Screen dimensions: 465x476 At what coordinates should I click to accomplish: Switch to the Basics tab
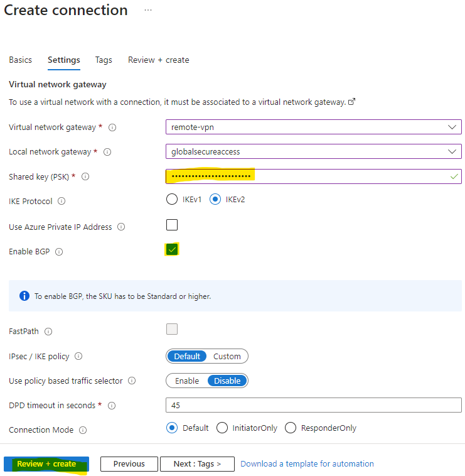click(20, 60)
